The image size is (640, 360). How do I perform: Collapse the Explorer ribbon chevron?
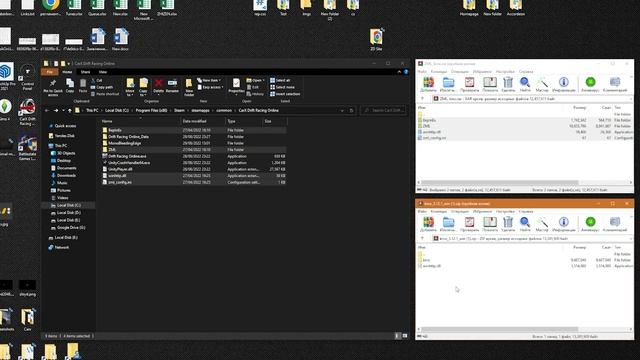pyautogui.click(x=399, y=72)
